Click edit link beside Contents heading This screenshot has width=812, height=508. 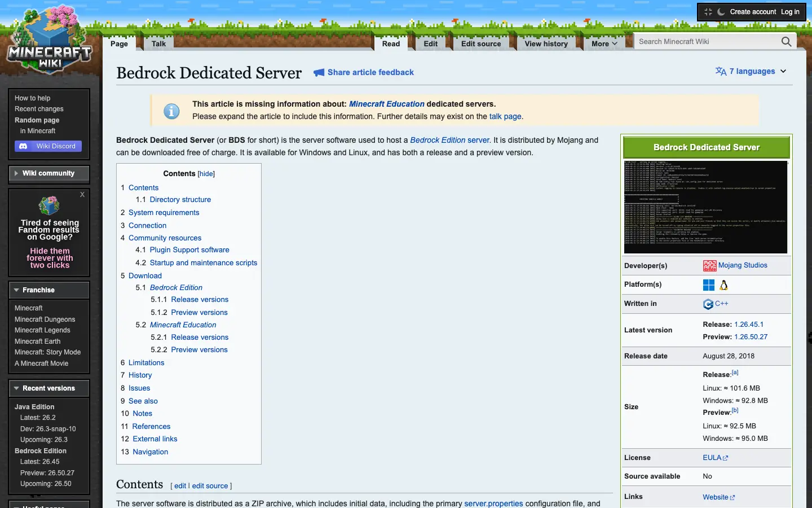(180, 486)
